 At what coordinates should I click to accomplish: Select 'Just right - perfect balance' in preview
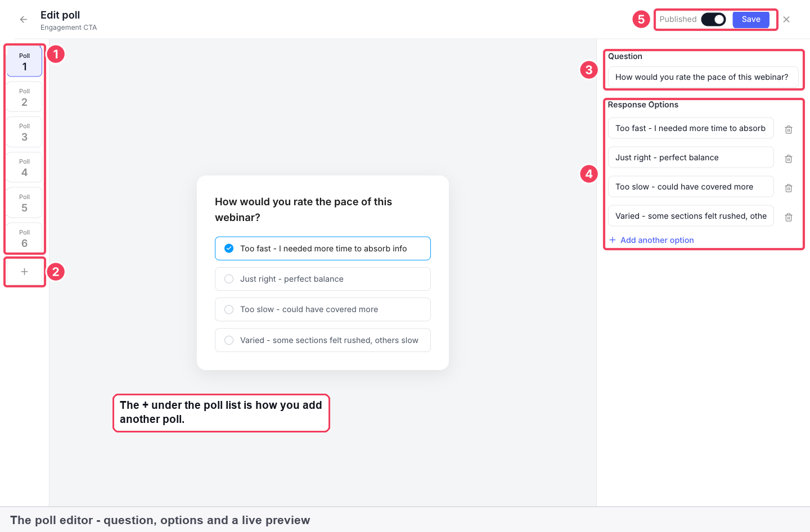pos(323,279)
